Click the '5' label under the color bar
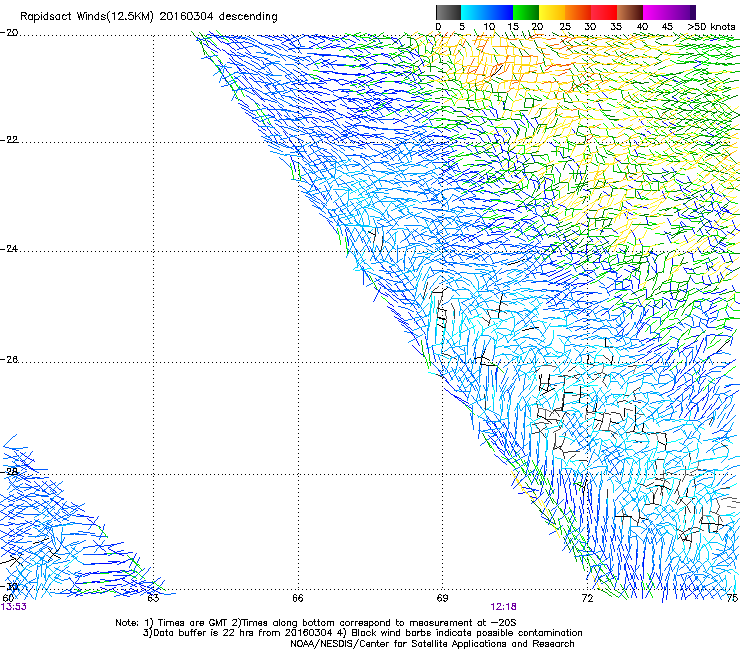This screenshot has width=740, height=650. pos(462,27)
